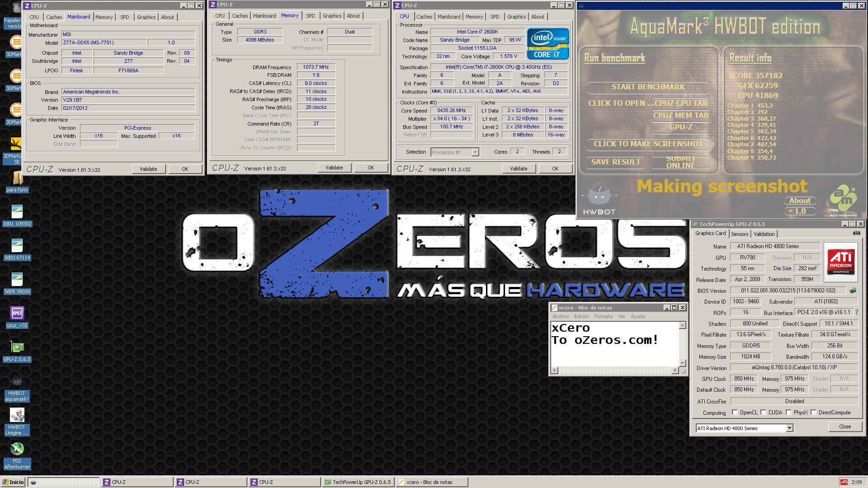Click the Notepad window title icon
Image resolution: width=868 pixels, height=488 pixels.
[x=554, y=308]
